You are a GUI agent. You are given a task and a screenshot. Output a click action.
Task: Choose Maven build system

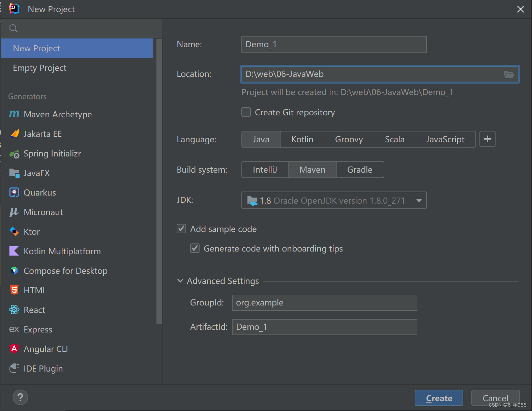pos(313,170)
